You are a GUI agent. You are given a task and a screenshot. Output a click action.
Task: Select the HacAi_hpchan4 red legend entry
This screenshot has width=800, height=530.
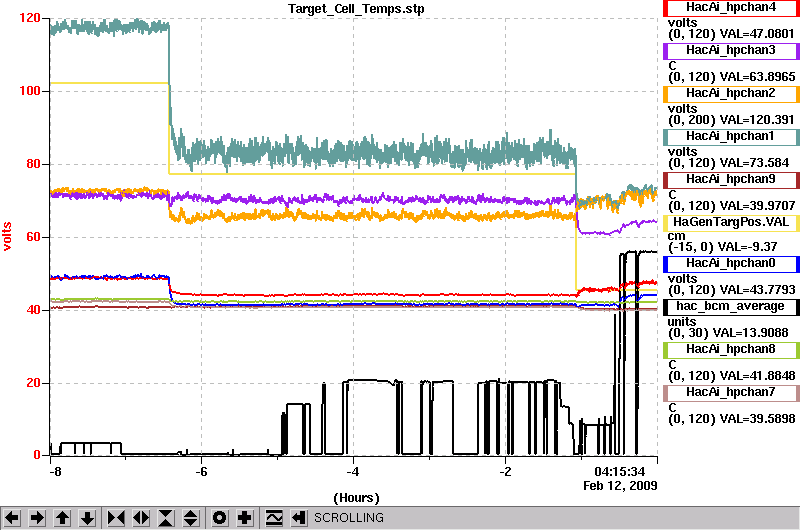click(731, 8)
